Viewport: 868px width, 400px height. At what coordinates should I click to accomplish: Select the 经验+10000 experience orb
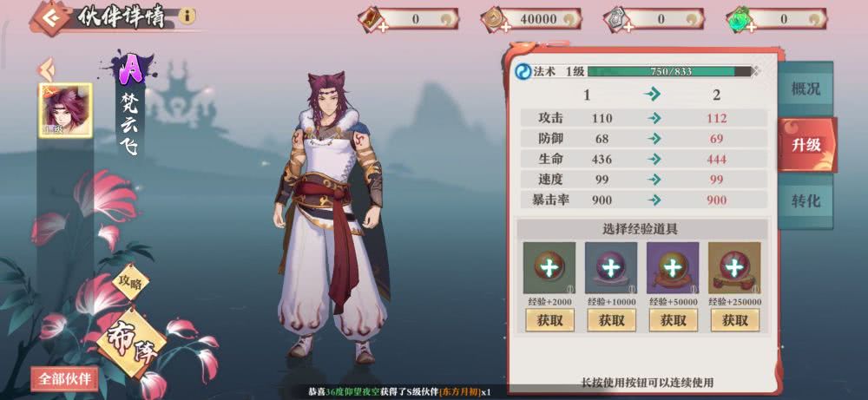tap(611, 268)
